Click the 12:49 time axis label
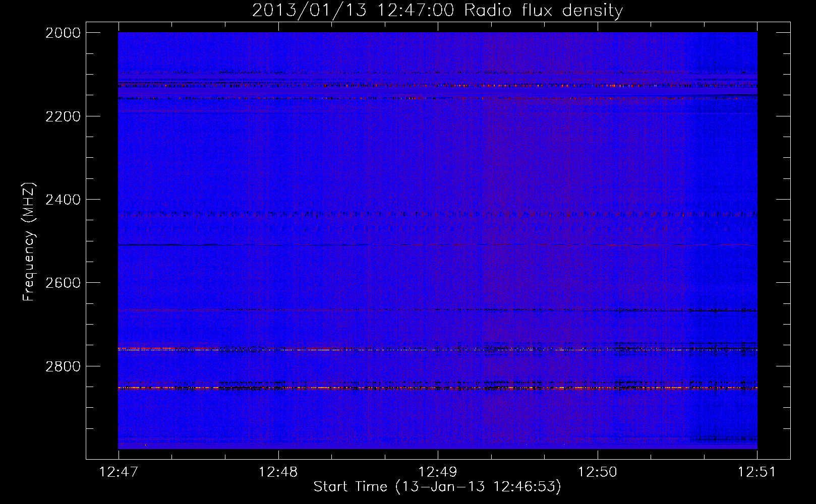Image resolution: width=816 pixels, height=504 pixels. click(438, 472)
